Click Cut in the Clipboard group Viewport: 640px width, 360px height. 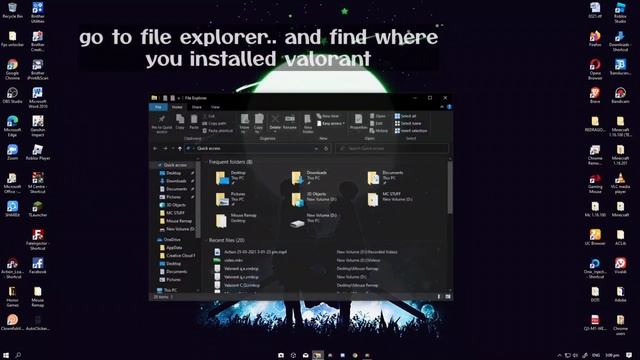click(209, 116)
